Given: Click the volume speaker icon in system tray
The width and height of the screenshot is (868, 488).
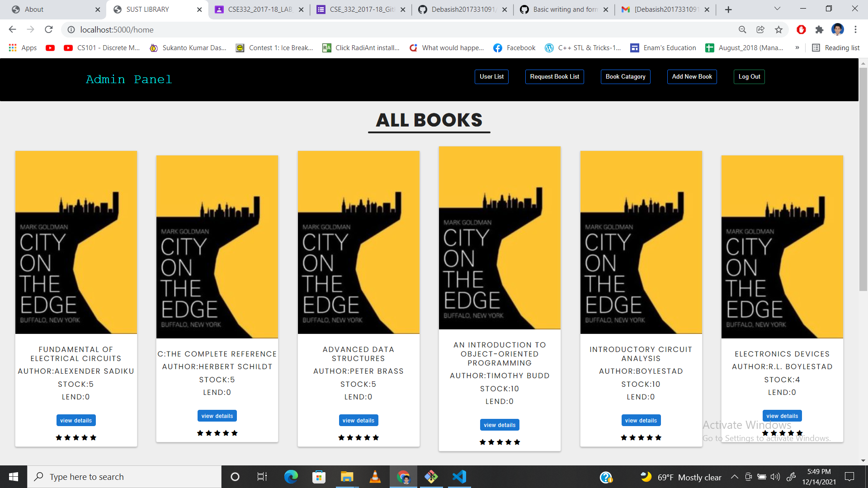Looking at the screenshot, I should (x=776, y=477).
